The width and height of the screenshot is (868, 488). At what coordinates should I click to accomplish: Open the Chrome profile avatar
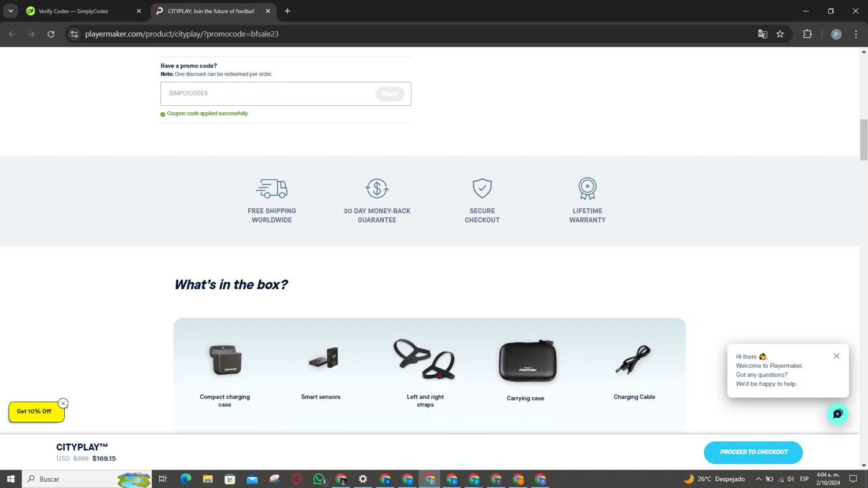pos(836,34)
